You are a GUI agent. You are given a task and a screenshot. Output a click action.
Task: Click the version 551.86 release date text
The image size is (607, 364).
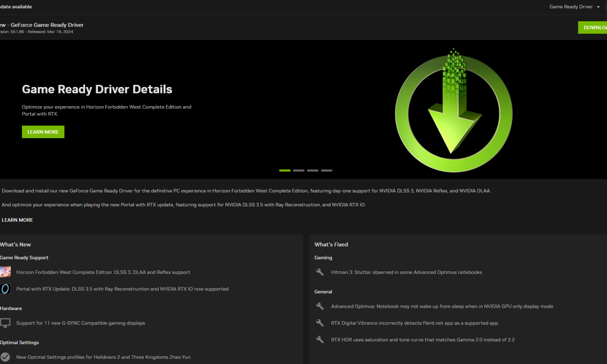tap(36, 32)
